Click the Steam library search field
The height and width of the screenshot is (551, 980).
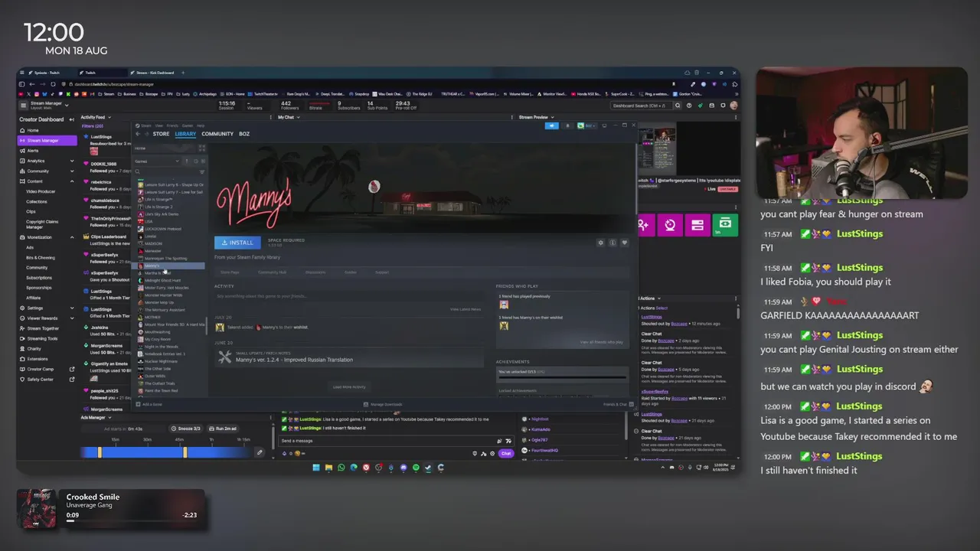tap(165, 171)
